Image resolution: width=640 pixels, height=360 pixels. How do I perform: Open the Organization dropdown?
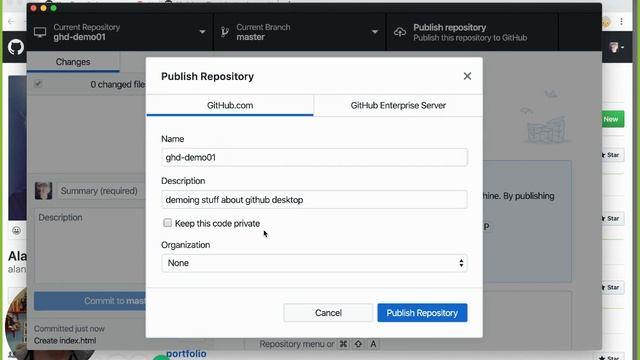point(314,263)
